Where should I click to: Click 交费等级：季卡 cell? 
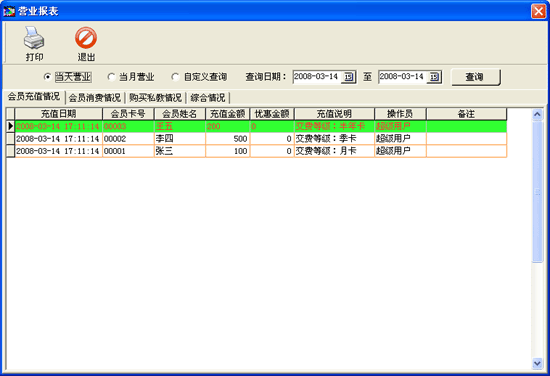[x=334, y=139]
